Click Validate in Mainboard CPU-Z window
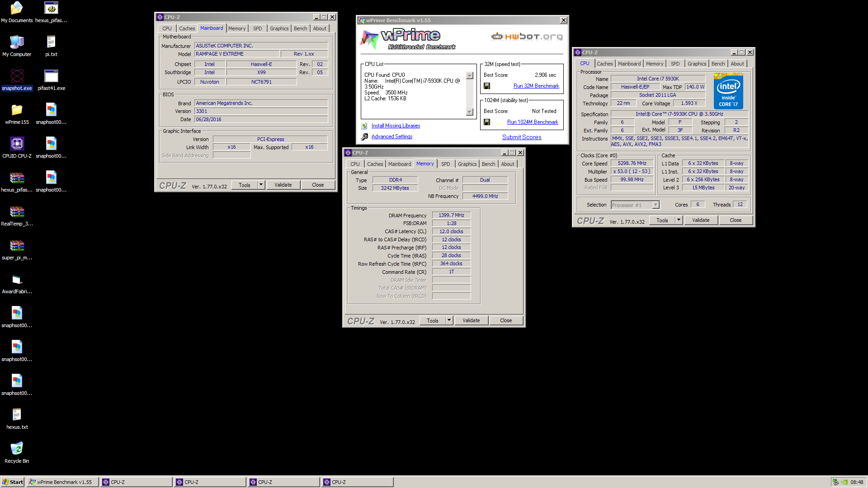 click(283, 185)
